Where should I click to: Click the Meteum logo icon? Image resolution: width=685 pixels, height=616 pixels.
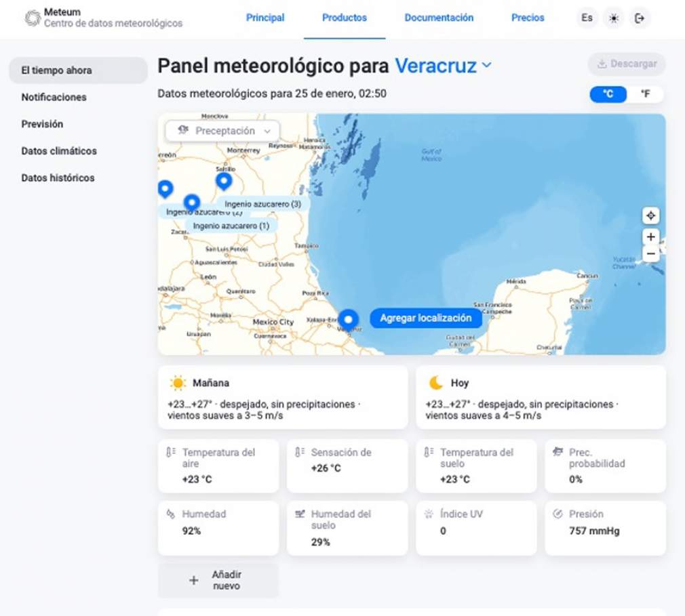[x=32, y=18]
